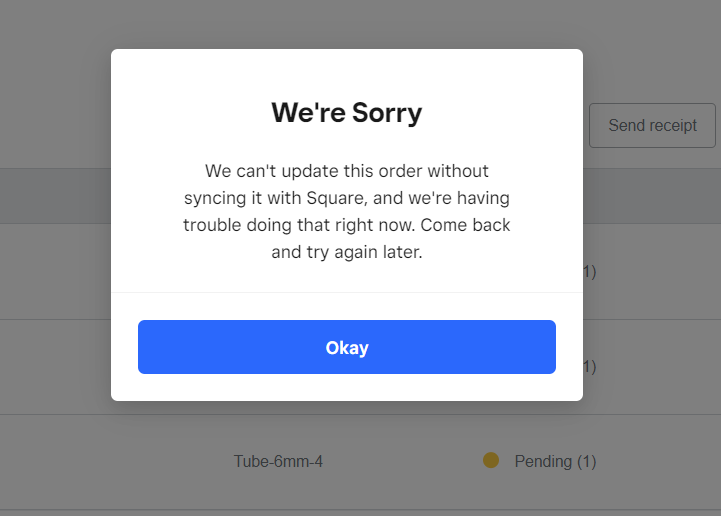721x516 pixels.
Task: Click the first table row left of the dialog
Action: click(x=55, y=271)
